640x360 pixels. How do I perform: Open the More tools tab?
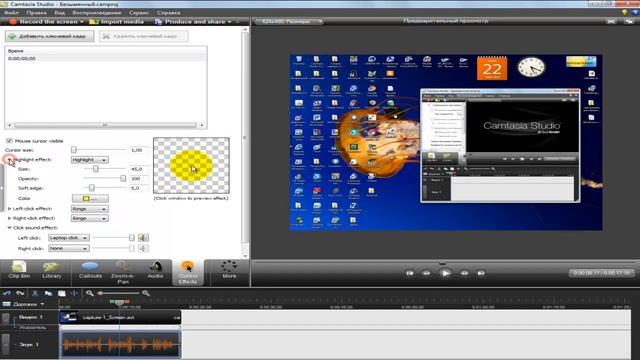pos(229,271)
